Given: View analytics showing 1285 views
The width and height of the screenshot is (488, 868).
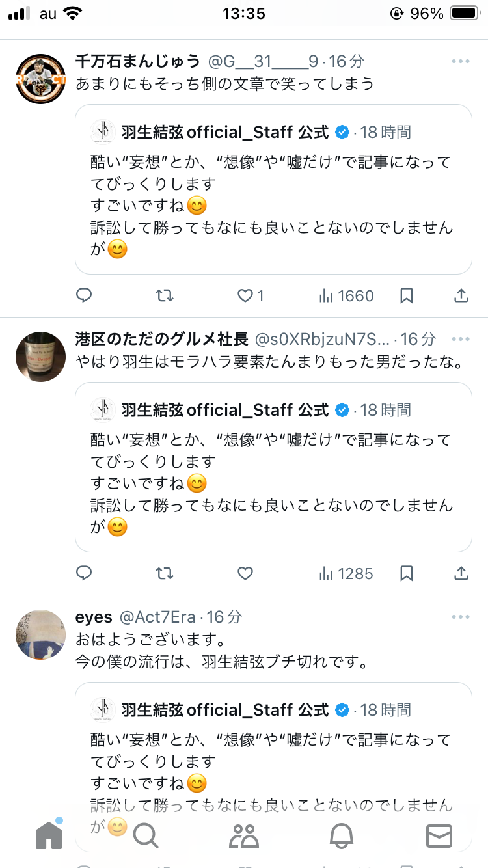Looking at the screenshot, I should click(346, 573).
